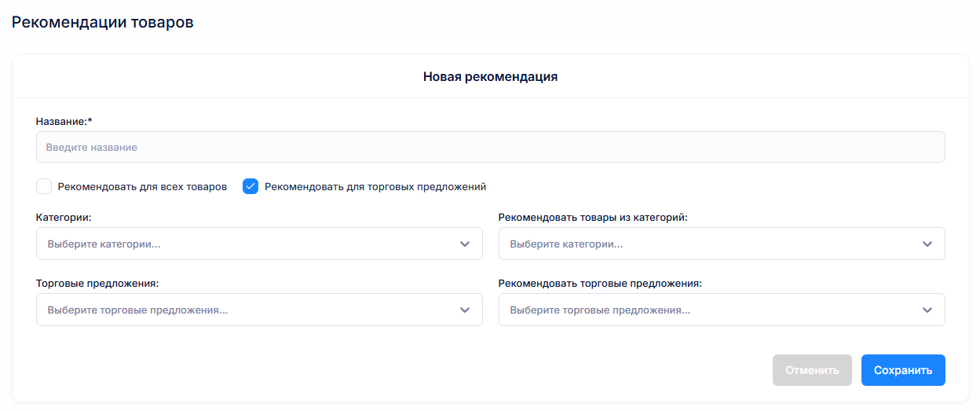This screenshot has height=411, width=980.
Task: Uncheck the Рекомендовать для торговых предложений checkbox
Action: [x=250, y=186]
